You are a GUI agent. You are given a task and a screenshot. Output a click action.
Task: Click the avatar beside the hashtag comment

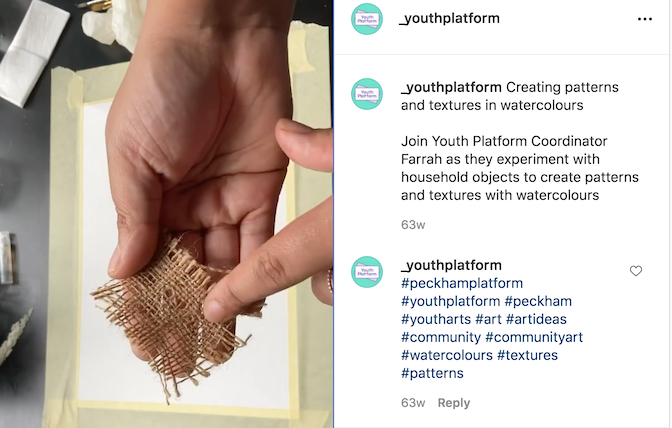(367, 272)
